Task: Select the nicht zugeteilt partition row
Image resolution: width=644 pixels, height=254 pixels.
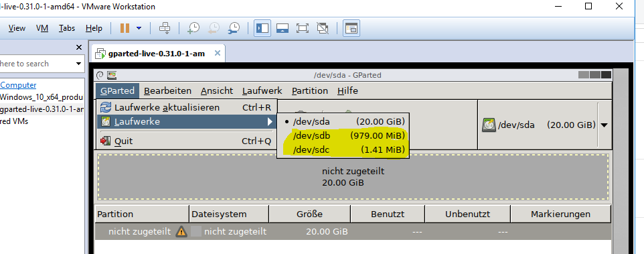Action: [x=353, y=231]
